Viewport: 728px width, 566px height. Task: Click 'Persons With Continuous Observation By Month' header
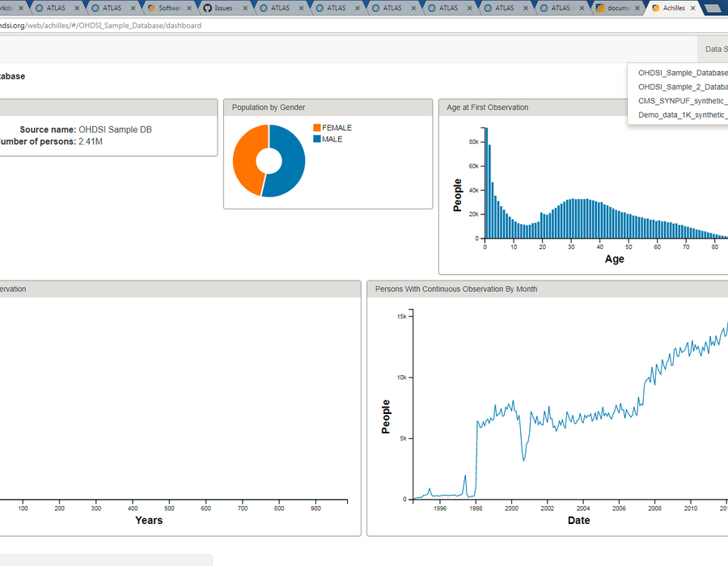548,289
